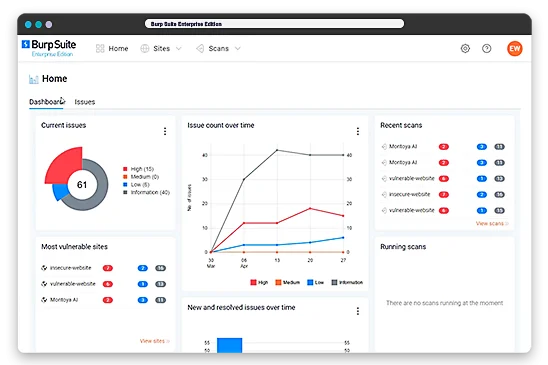Open the Sites menu label

pos(161,49)
